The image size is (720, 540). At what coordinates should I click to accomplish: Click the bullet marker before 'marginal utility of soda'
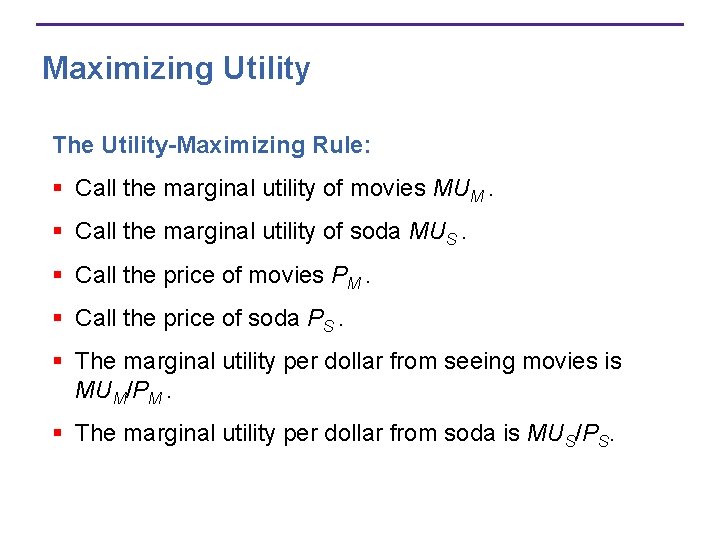pos(60,231)
